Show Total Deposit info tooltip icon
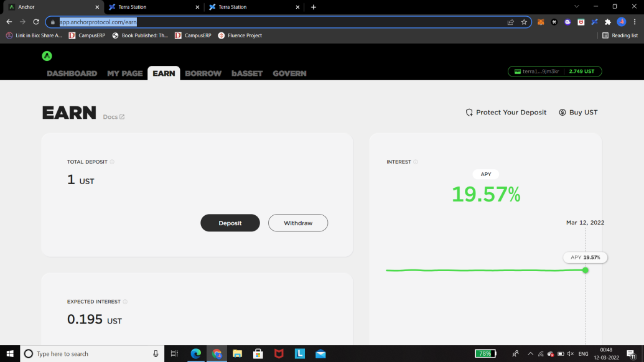The height and width of the screenshot is (362, 644). click(112, 162)
